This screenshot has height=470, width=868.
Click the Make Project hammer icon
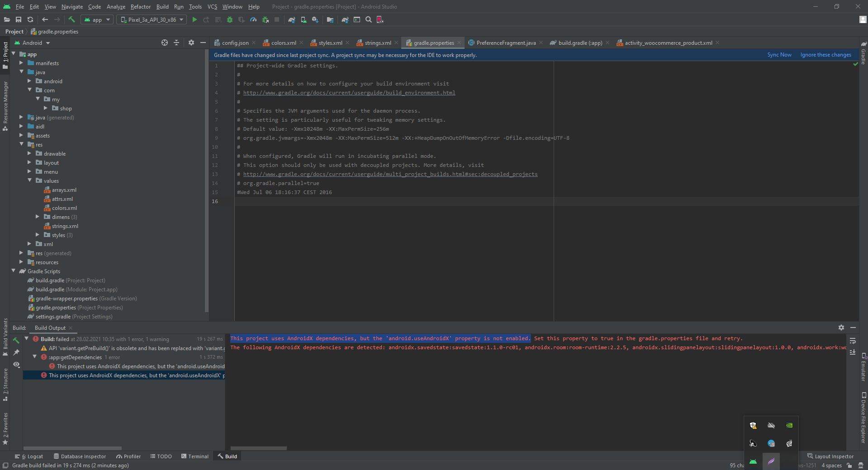click(x=71, y=19)
